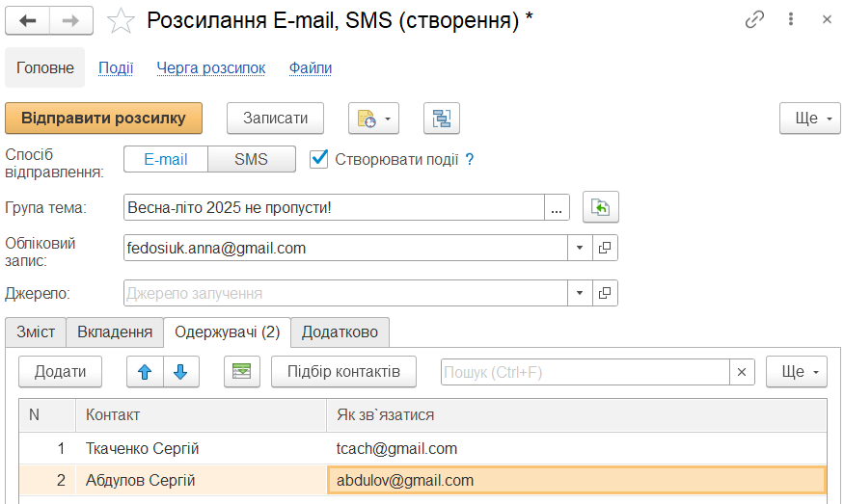844x504 pixels.
Task: Open the three-dot options menu in title bar
Action: pos(790,19)
